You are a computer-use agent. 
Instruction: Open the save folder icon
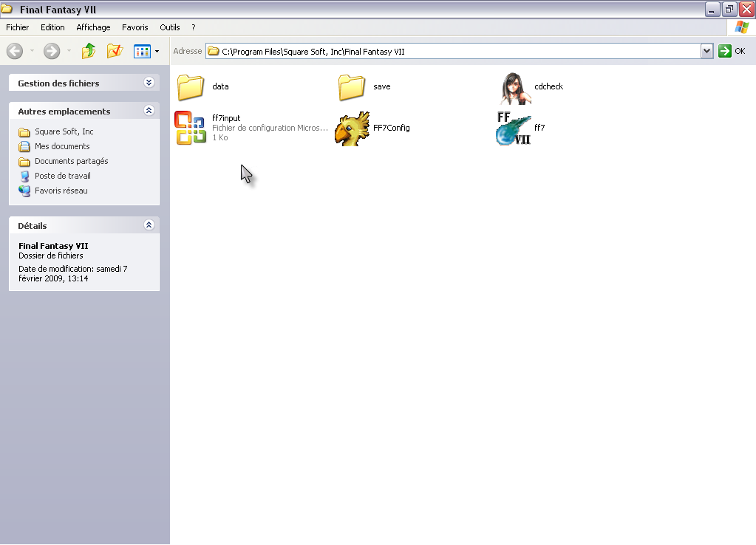tap(352, 87)
